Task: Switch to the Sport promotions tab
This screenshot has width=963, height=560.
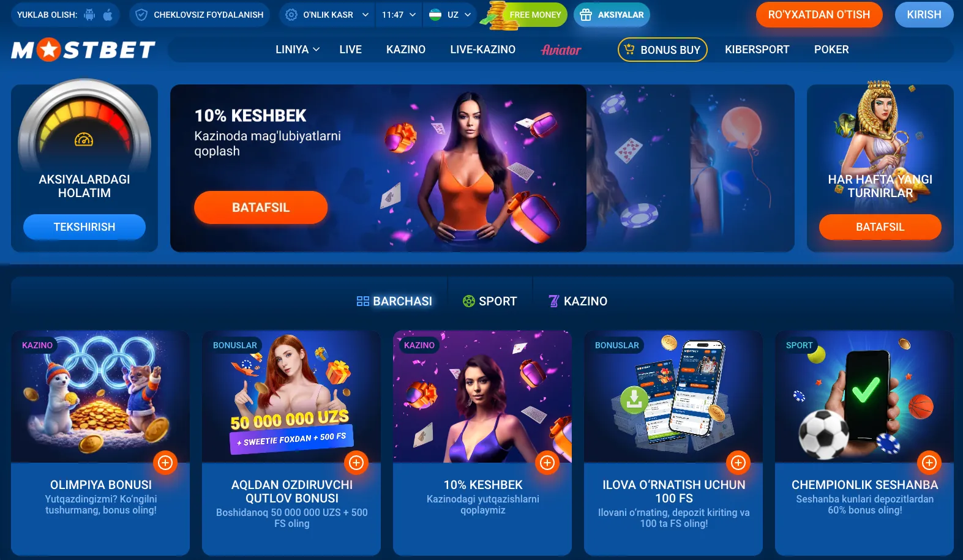Action: click(x=490, y=301)
